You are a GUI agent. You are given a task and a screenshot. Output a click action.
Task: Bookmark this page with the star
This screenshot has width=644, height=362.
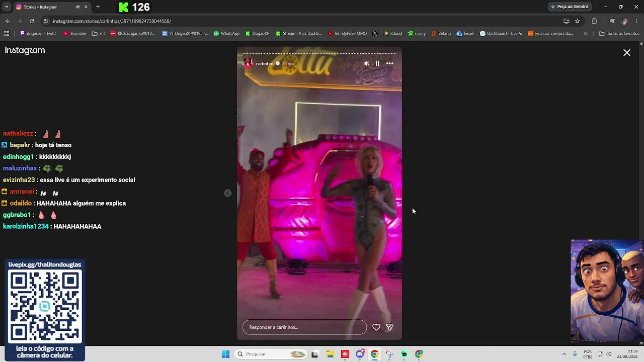pyautogui.click(x=577, y=21)
